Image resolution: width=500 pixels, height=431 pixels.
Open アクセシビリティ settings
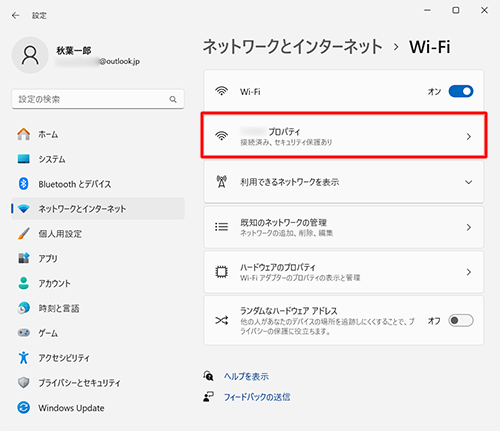click(98, 358)
